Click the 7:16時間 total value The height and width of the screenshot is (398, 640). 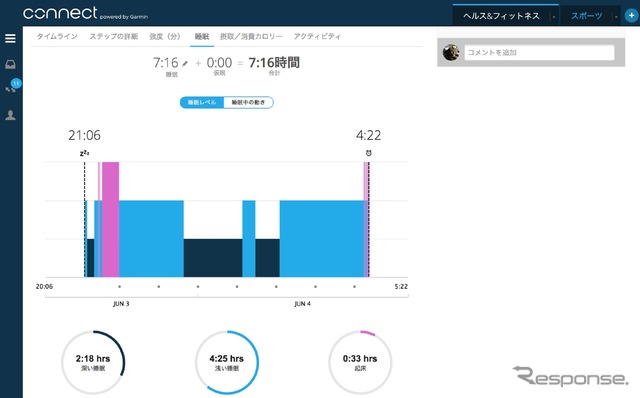coord(274,62)
